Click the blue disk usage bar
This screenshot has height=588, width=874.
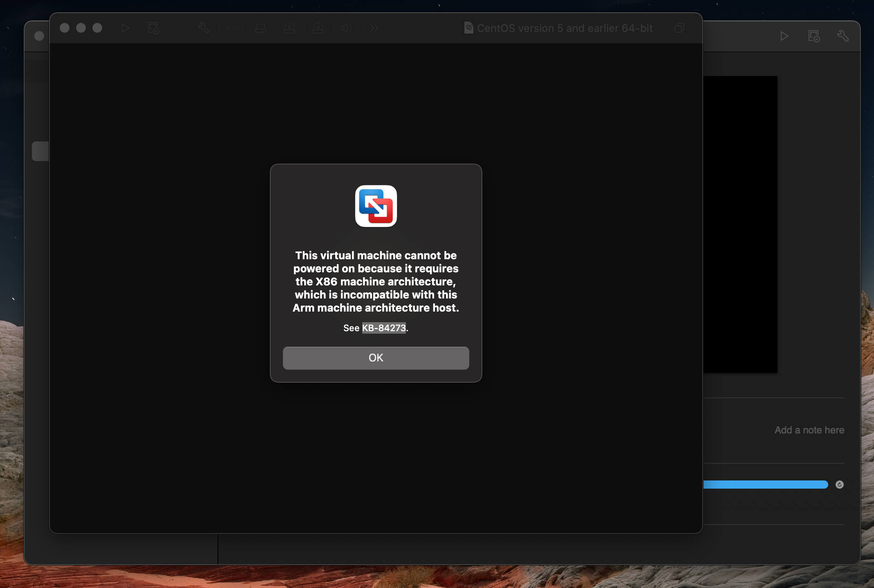click(x=765, y=485)
